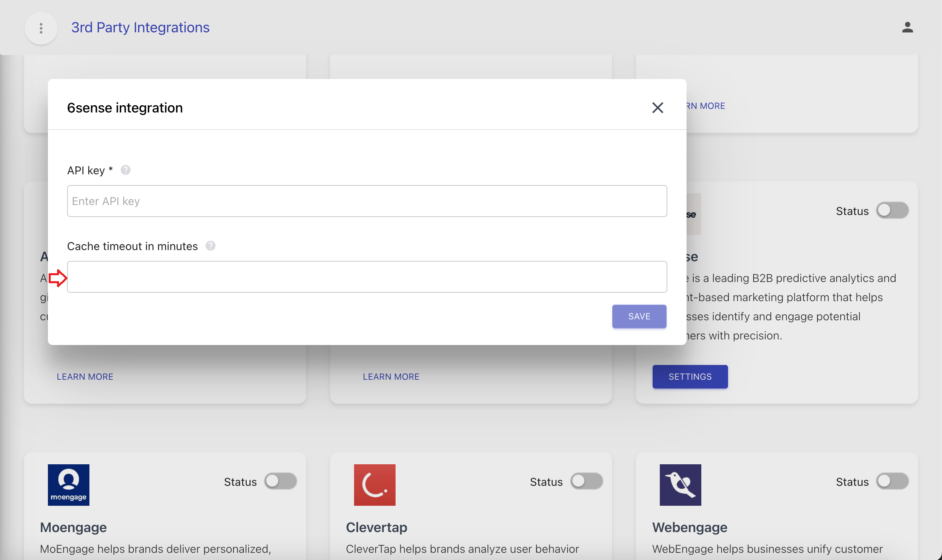
Task: Focus the Enter API key field
Action: [367, 201]
